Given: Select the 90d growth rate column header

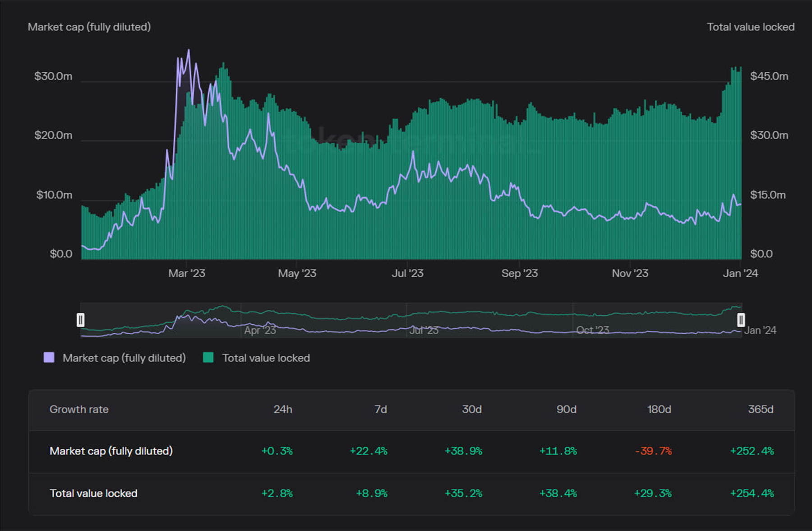Looking at the screenshot, I should point(566,410).
